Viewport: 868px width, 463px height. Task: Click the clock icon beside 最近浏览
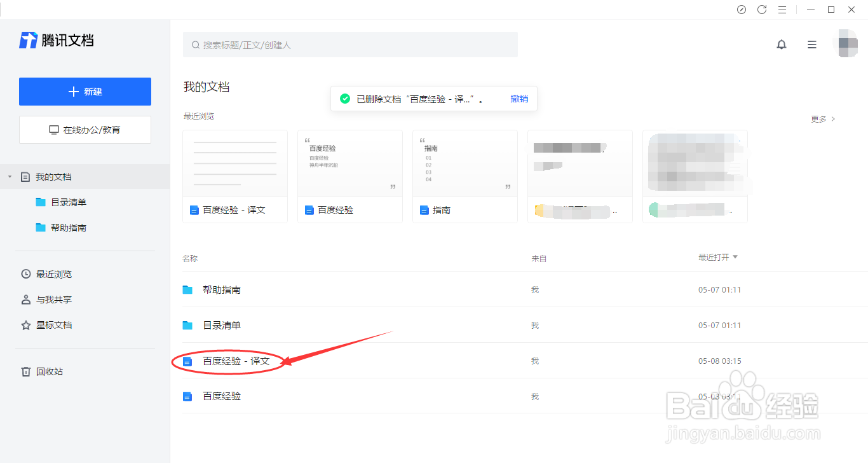point(25,274)
